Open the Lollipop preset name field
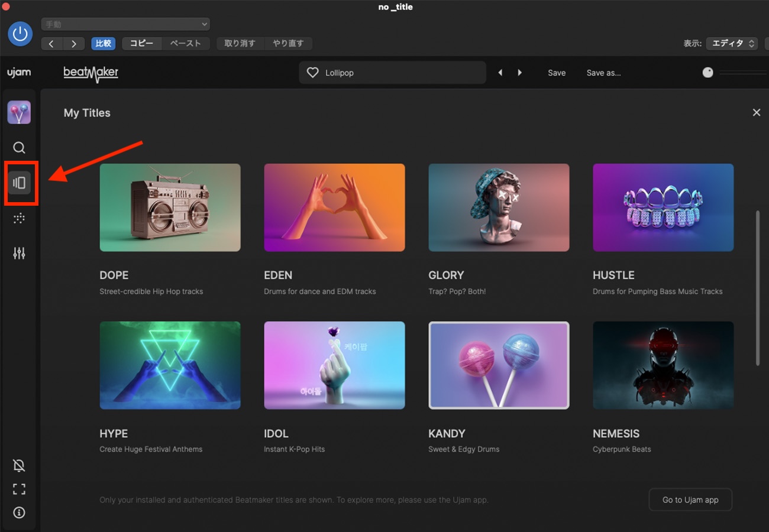The height and width of the screenshot is (532, 769). pos(392,73)
